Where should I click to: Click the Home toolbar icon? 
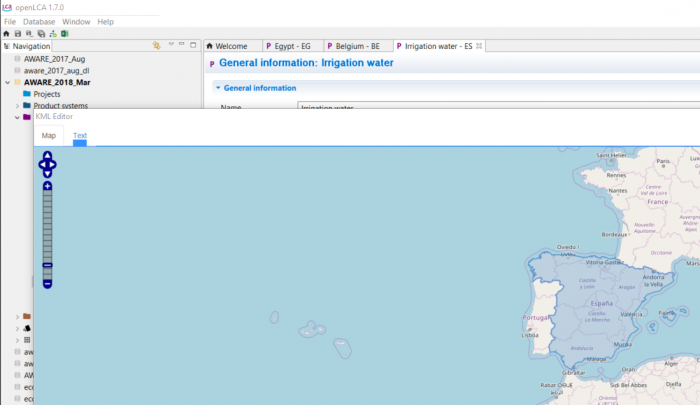coord(6,33)
